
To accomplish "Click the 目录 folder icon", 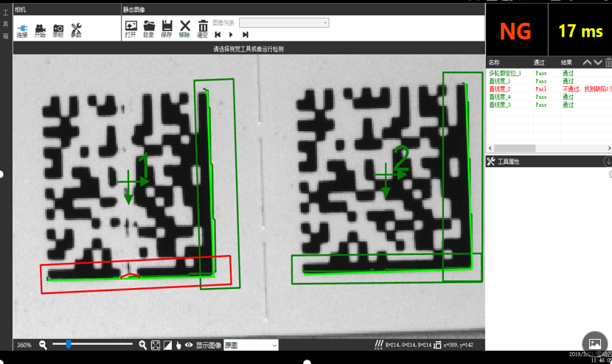I will 148,28.
